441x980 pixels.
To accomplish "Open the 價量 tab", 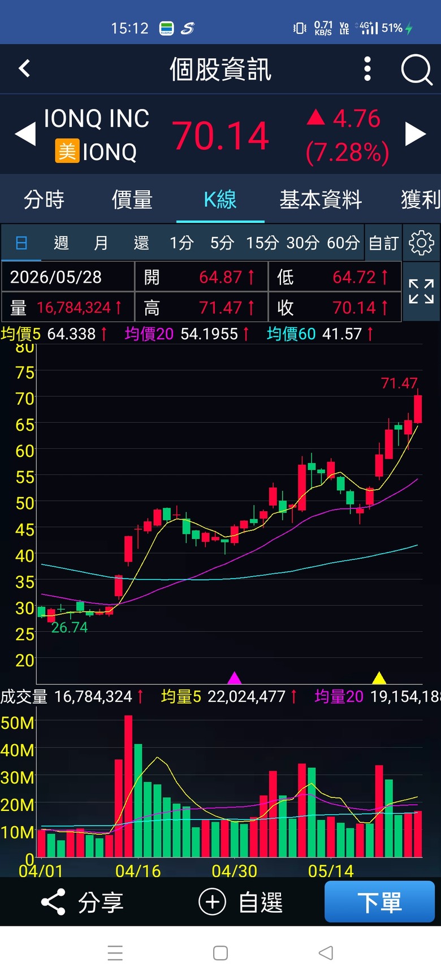I will [x=132, y=200].
